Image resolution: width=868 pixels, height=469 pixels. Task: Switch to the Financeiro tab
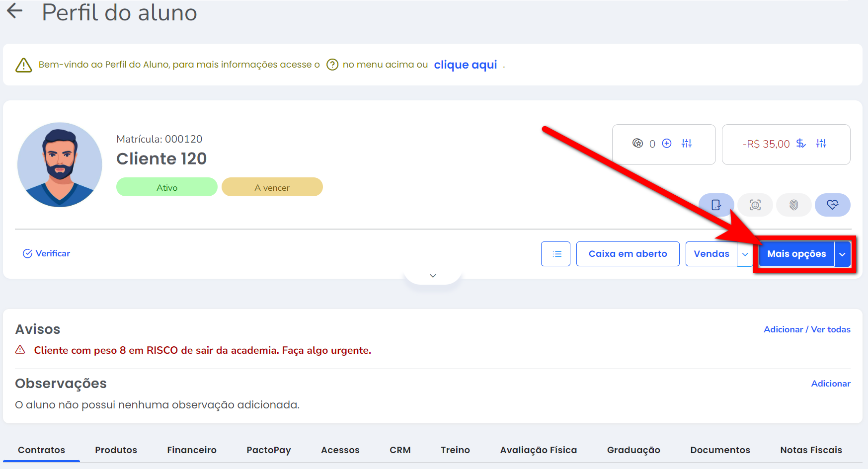192,450
